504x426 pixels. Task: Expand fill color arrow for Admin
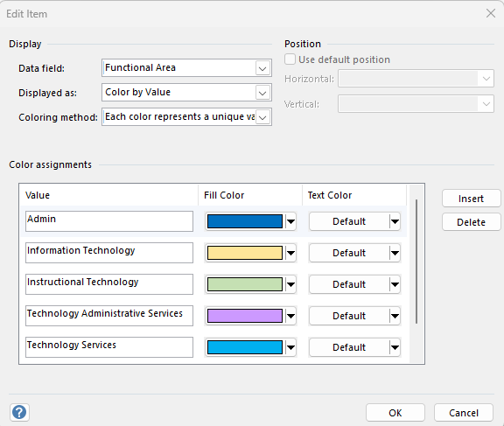point(290,221)
